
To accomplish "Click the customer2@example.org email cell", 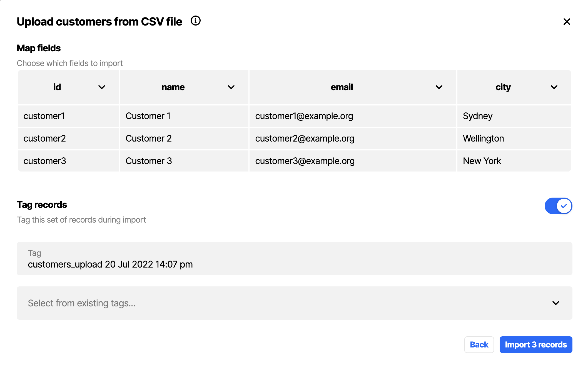I will (x=353, y=138).
